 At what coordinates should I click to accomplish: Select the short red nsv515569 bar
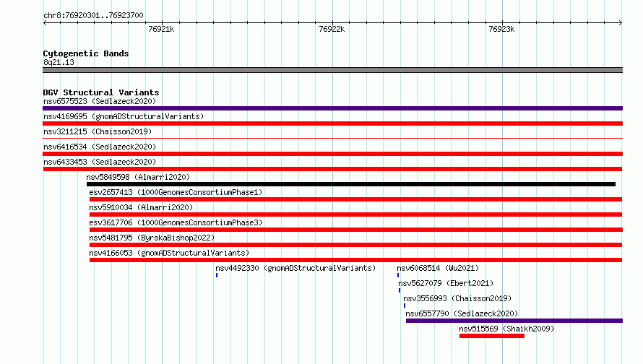point(492,336)
